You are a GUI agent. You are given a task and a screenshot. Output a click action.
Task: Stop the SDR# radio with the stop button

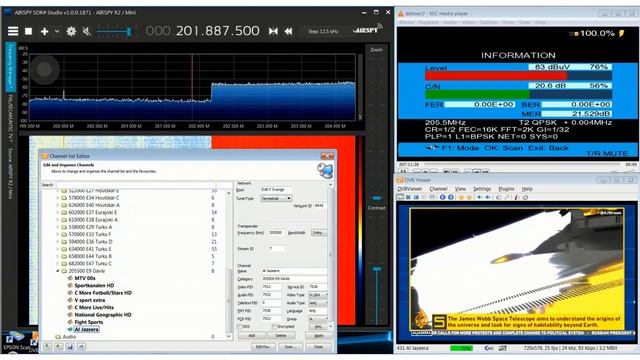[x=29, y=31]
